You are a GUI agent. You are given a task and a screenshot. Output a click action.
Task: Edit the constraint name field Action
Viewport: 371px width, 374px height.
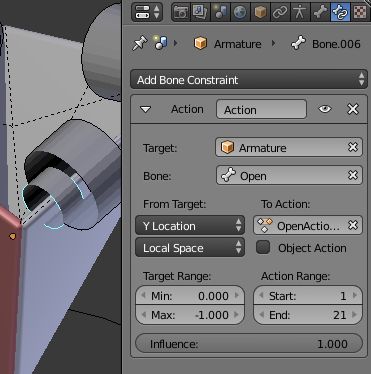coord(261,109)
